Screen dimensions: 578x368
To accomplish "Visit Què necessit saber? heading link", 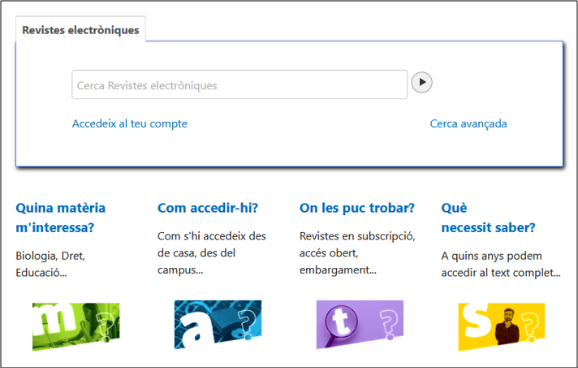I will point(488,218).
